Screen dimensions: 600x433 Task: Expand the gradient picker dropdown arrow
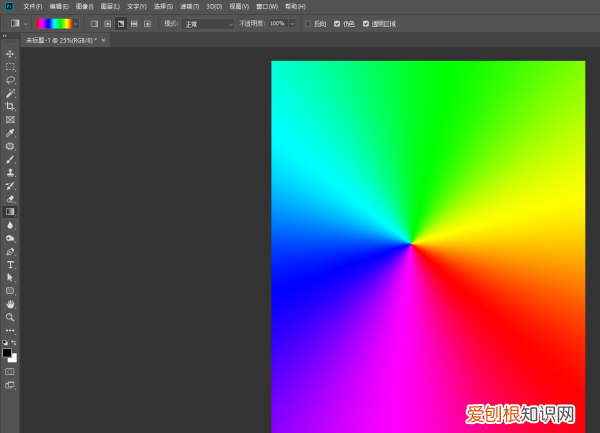[x=76, y=22]
